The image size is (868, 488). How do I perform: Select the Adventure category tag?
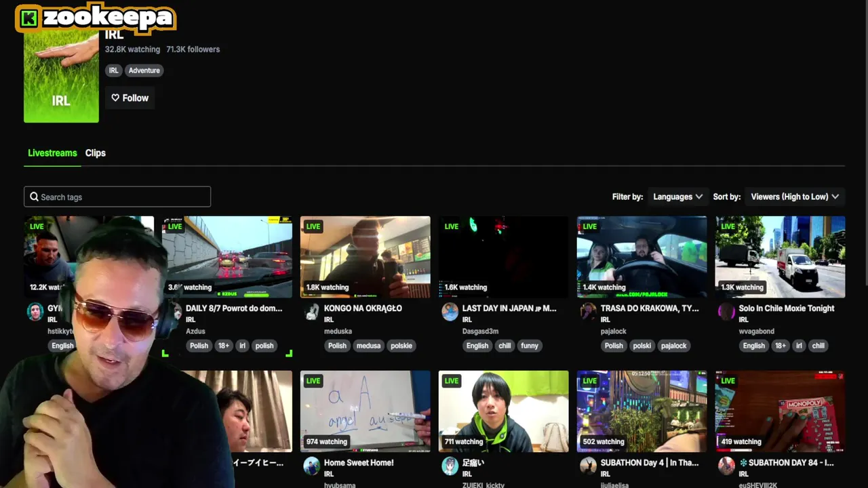click(x=144, y=70)
